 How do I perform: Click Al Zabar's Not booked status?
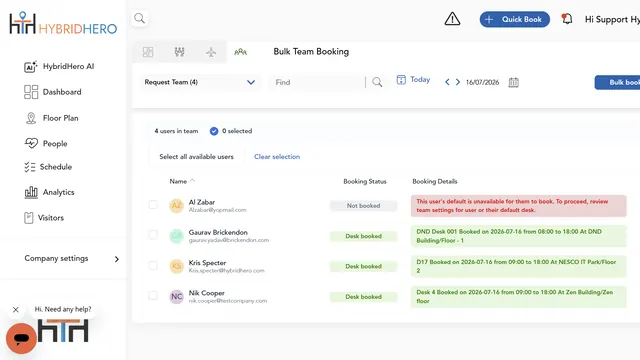click(363, 206)
